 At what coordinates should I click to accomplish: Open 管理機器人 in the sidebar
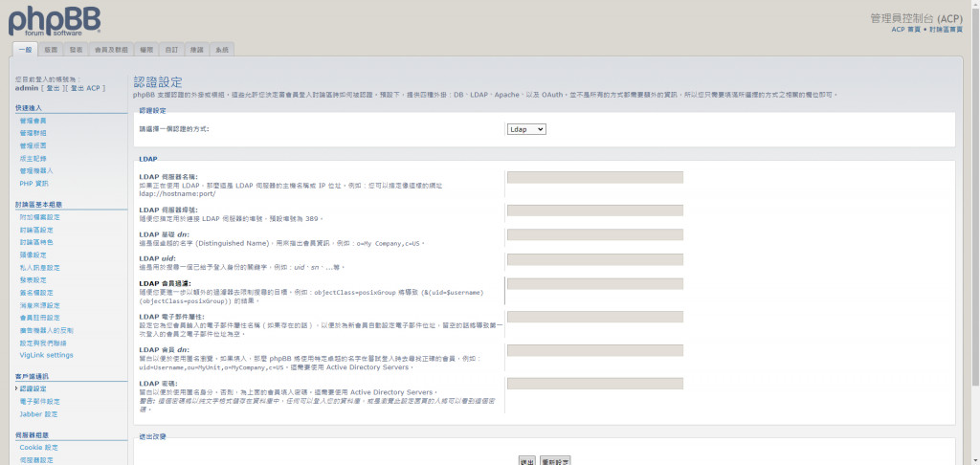coord(36,170)
